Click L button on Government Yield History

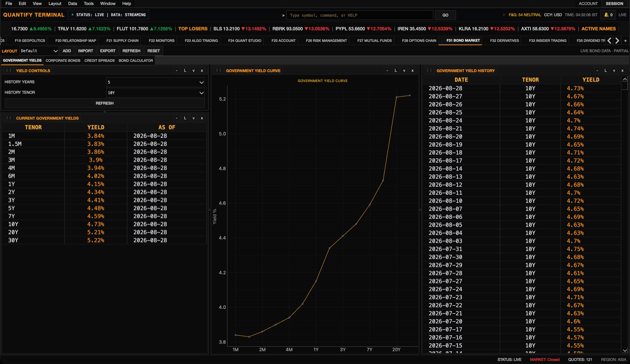tap(606, 71)
